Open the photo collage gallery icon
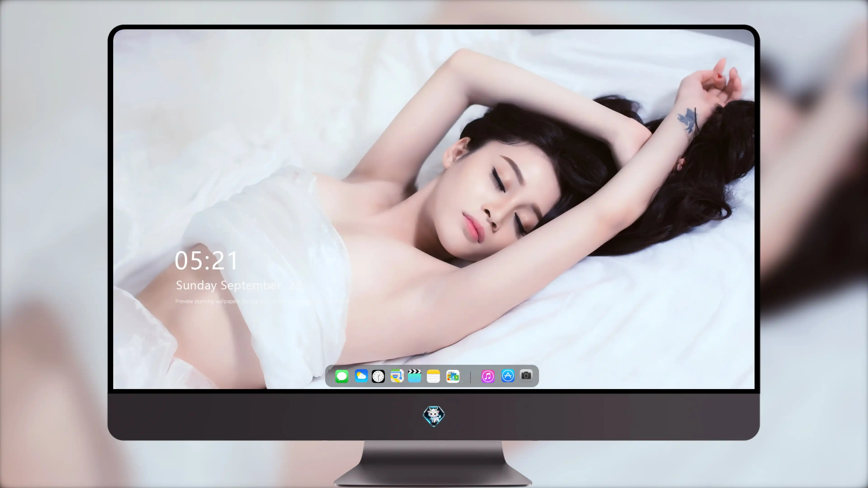This screenshot has height=488, width=868. point(453,376)
